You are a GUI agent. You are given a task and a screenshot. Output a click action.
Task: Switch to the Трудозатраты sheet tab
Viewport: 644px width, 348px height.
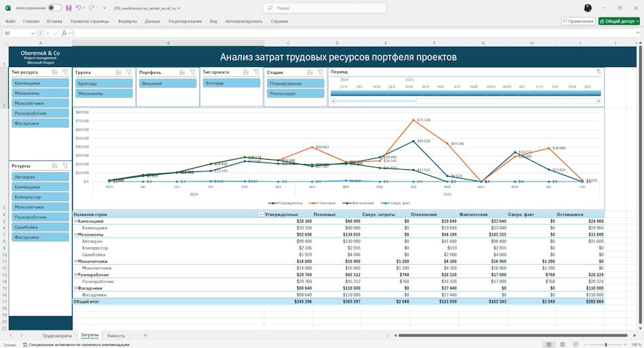click(x=57, y=335)
